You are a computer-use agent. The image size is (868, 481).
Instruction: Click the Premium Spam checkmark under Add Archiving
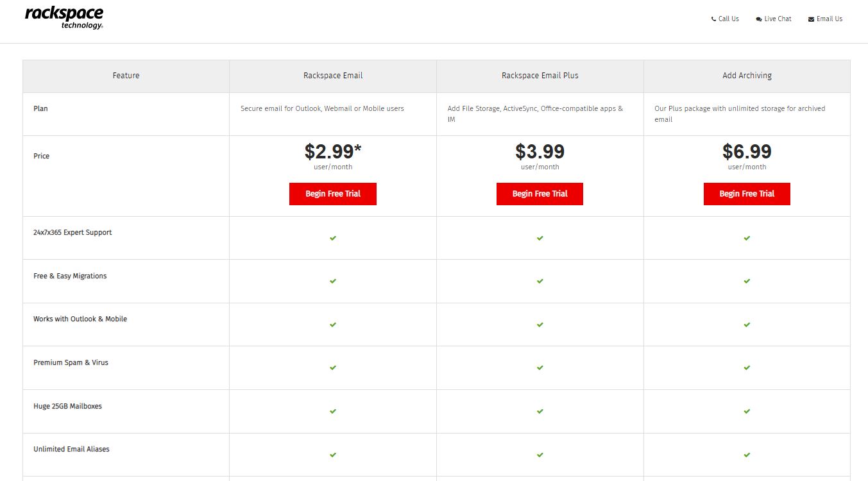tap(746, 368)
